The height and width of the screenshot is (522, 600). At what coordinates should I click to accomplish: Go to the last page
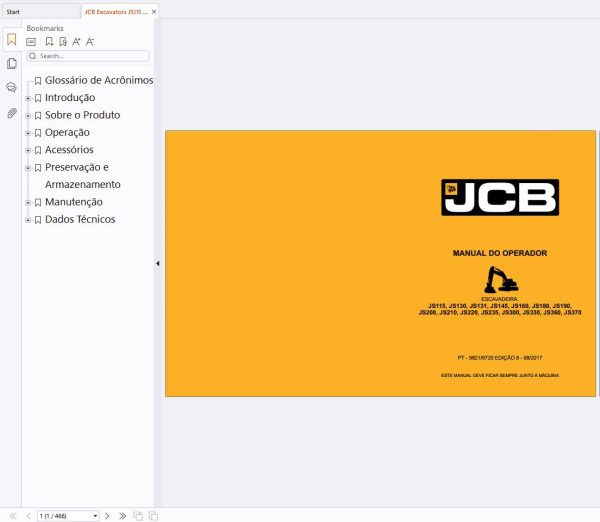click(122, 516)
